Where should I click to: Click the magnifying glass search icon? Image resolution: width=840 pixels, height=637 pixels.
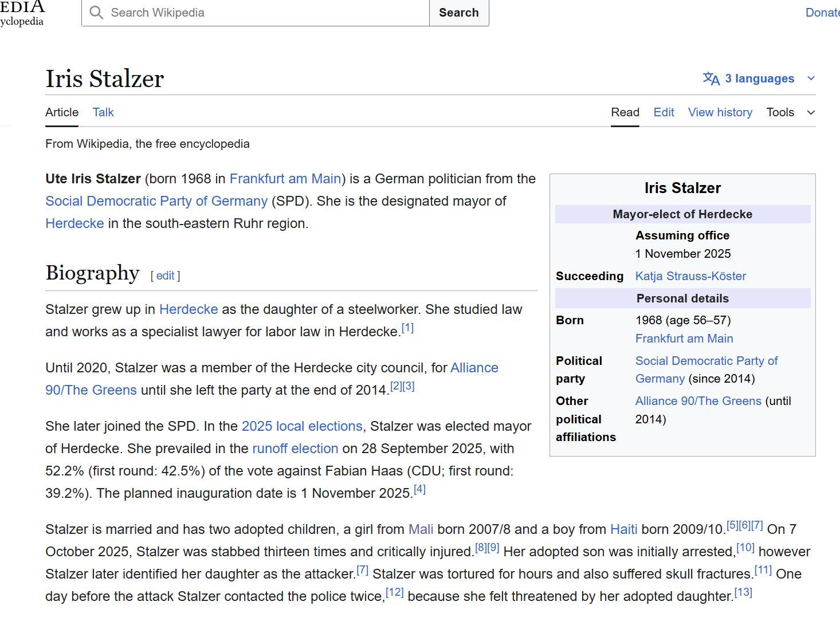click(96, 13)
